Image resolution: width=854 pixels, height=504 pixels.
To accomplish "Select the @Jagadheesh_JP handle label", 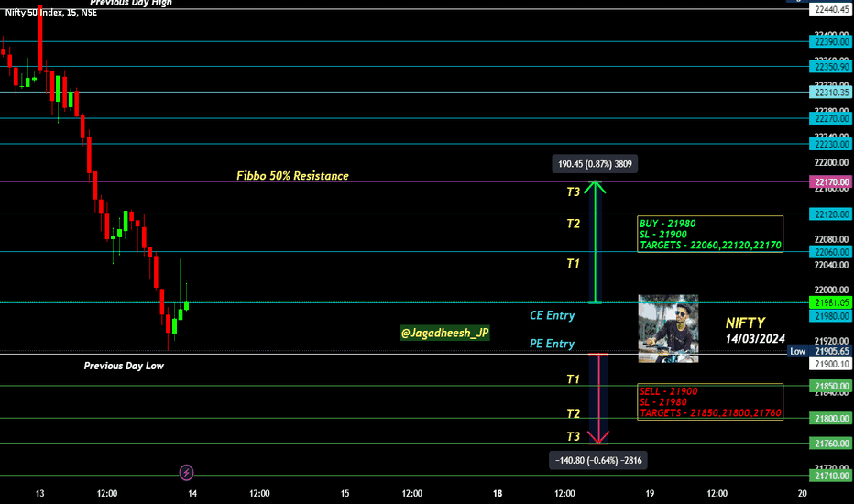I will point(445,333).
